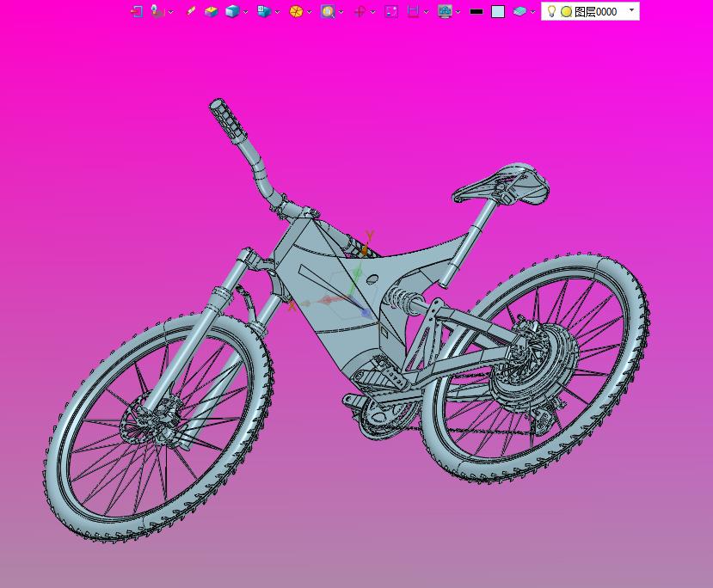The width and height of the screenshot is (713, 588).
Task: Click the black line color swatch
Action: 476,12
